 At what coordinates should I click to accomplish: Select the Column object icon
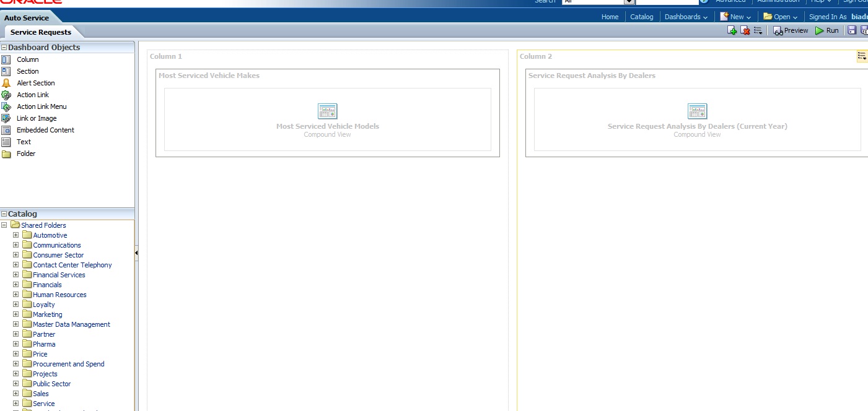(6, 59)
